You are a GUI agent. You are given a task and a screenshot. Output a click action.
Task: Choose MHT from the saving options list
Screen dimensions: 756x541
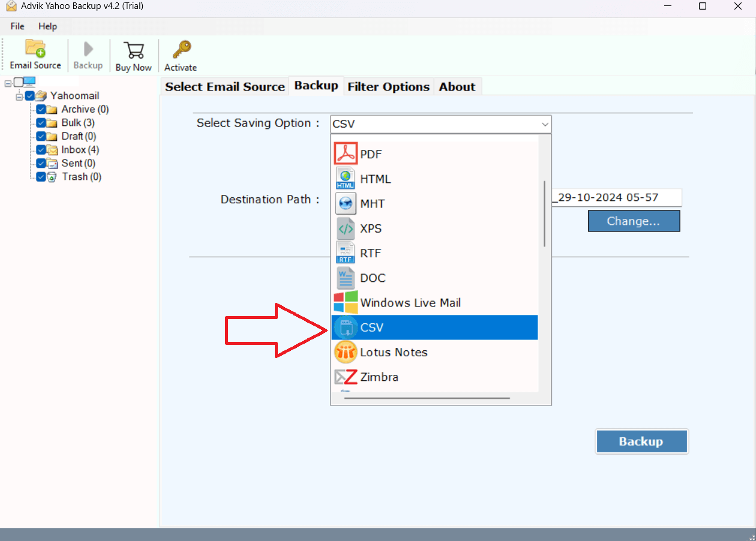pos(435,203)
